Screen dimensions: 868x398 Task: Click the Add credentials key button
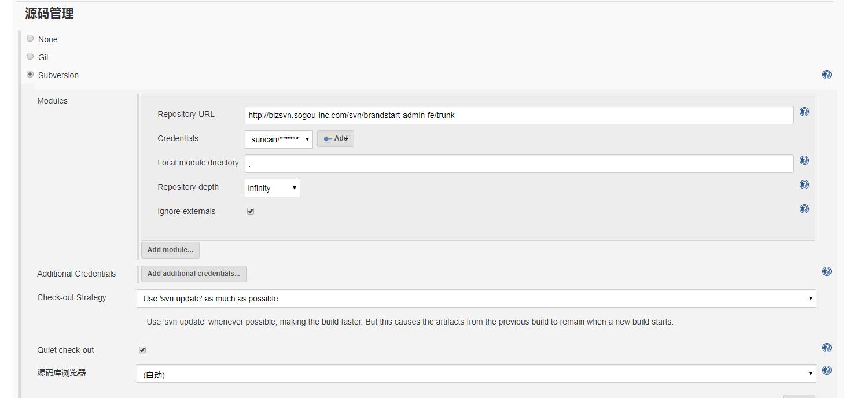click(x=336, y=138)
